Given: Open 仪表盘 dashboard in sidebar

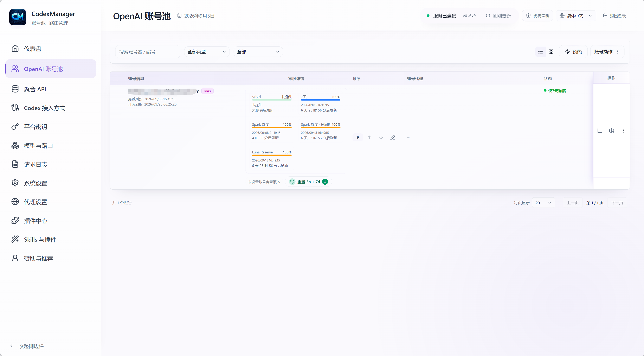Looking at the screenshot, I should [x=51, y=49].
